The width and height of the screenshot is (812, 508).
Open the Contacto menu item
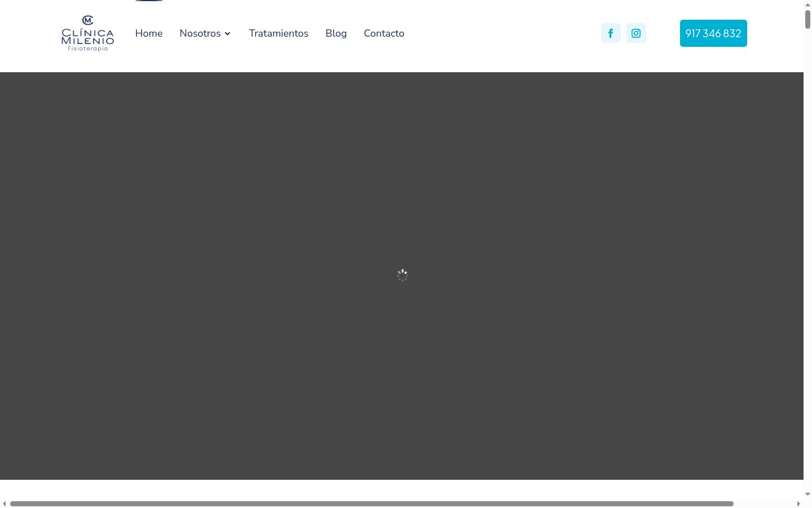384,33
